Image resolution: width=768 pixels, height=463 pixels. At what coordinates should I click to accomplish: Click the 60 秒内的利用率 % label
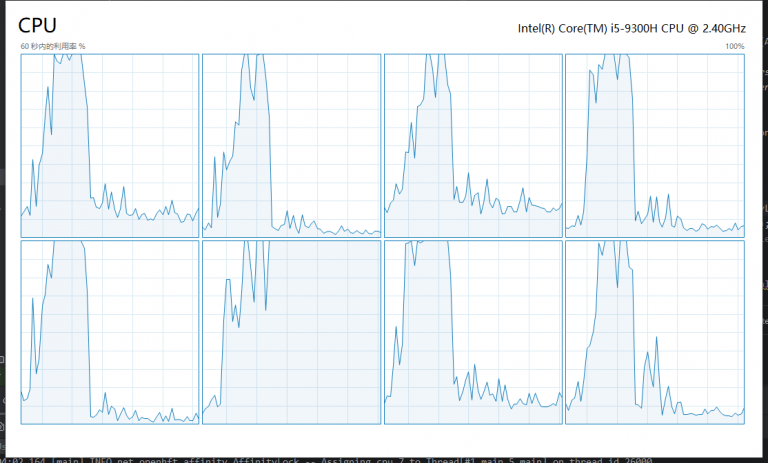pos(53,46)
